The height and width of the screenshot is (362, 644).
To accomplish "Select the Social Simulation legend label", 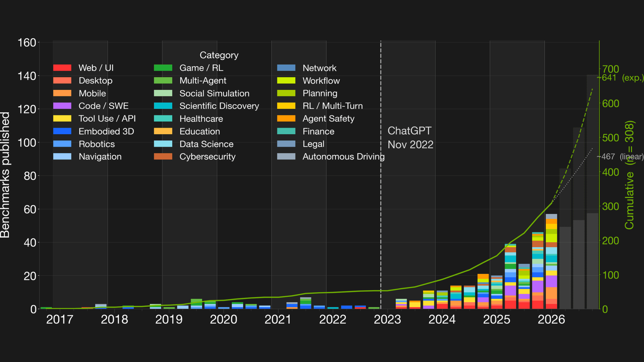I will tap(214, 93).
